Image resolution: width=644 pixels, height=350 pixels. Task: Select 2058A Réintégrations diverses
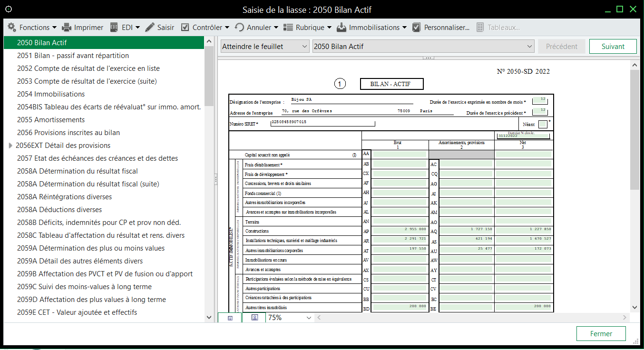104,197
